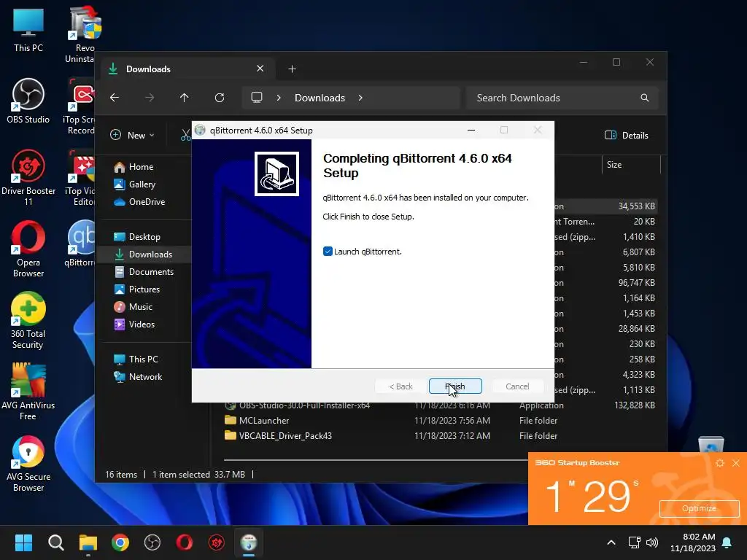Open Opera from the taskbar
Viewport: 747px width, 560px height.
185,542
